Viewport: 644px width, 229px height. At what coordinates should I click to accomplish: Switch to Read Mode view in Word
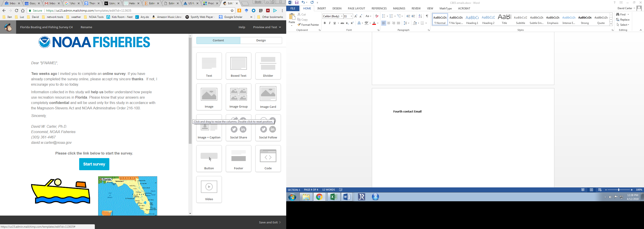pyautogui.click(x=583, y=190)
